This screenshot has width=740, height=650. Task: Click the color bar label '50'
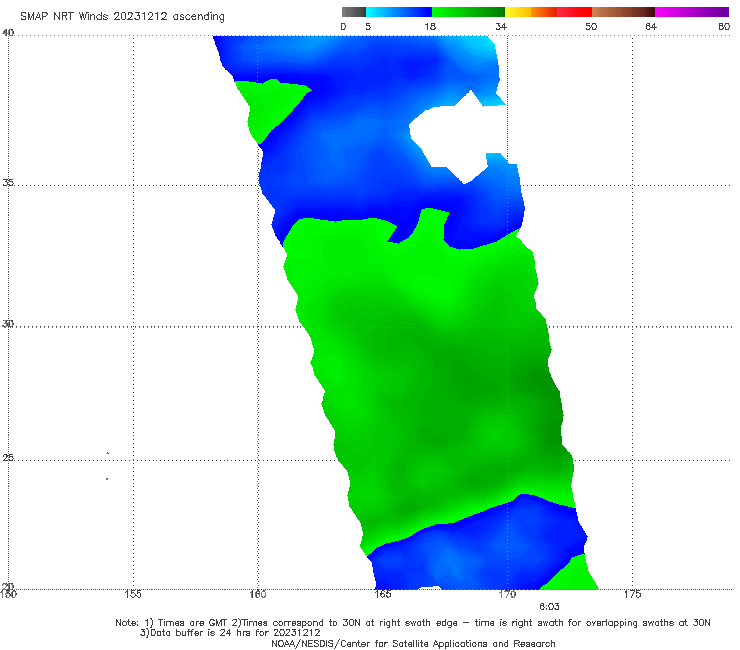pyautogui.click(x=591, y=26)
